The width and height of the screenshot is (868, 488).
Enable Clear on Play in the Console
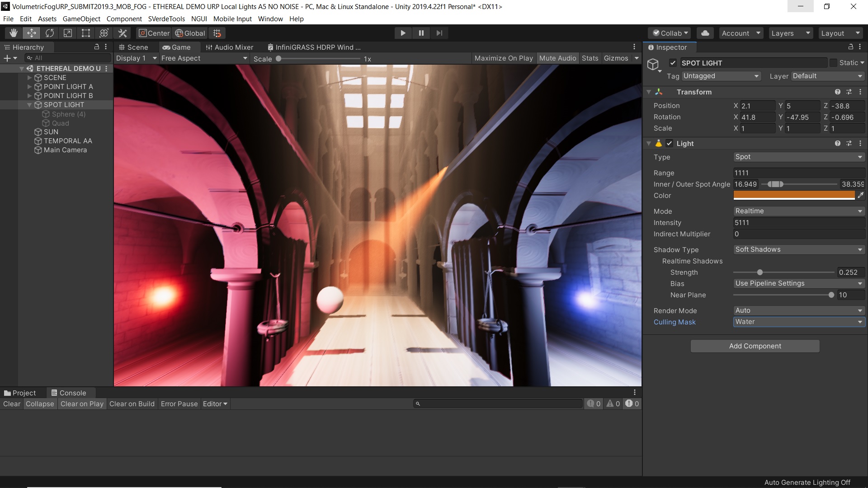tap(82, 404)
